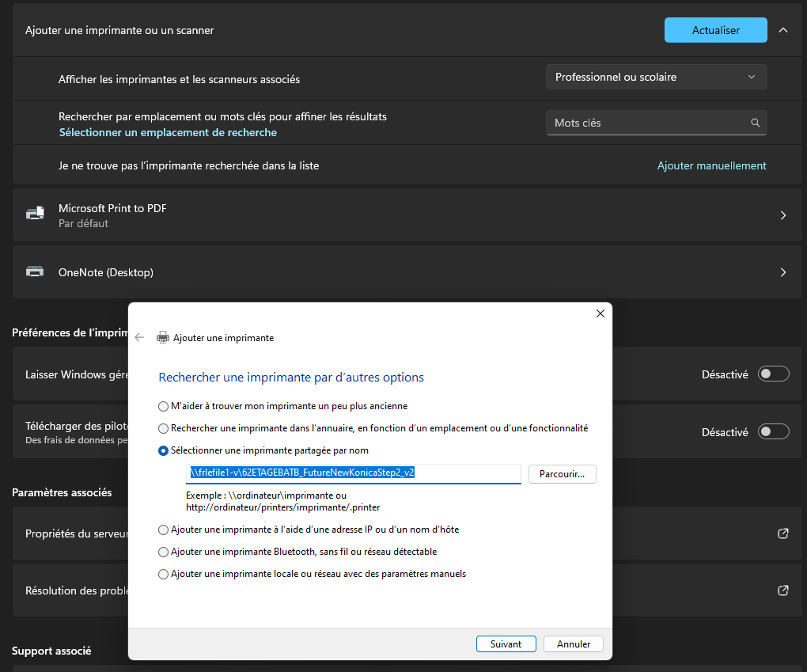Toggle the 'Laisser Windows gérer' switch
The height and width of the screenshot is (672, 807).
[x=773, y=374]
